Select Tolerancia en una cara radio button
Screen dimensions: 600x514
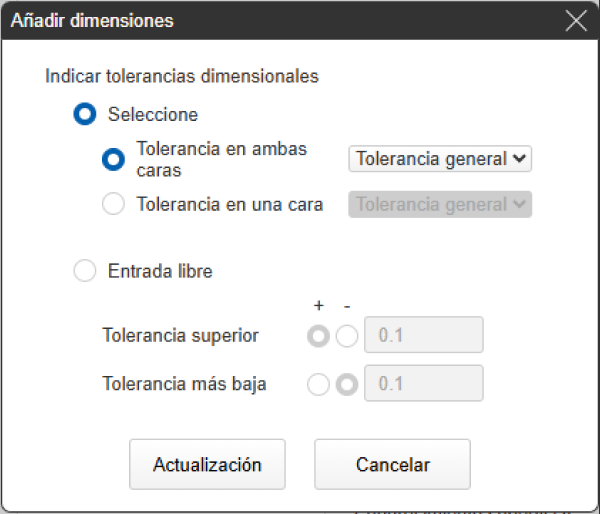(115, 205)
